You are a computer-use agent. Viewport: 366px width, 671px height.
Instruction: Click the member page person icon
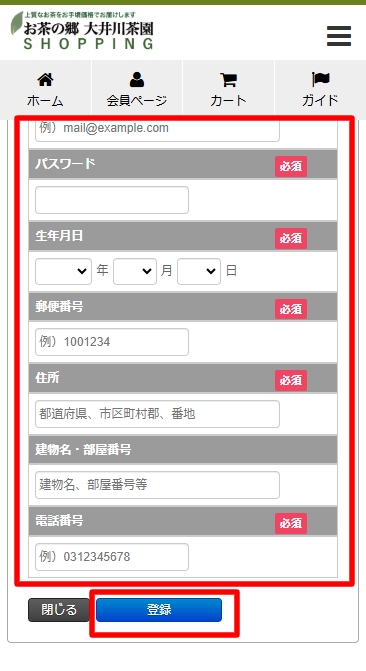137,80
